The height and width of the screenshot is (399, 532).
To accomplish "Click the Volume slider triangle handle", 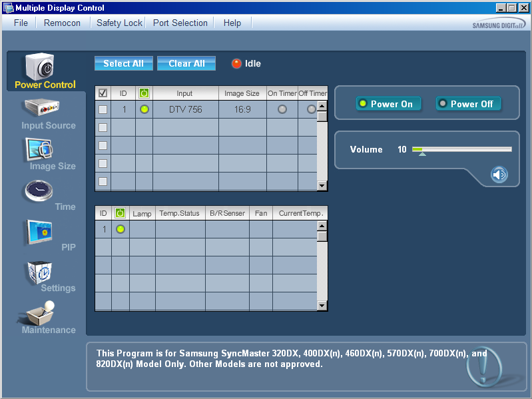I will [422, 154].
